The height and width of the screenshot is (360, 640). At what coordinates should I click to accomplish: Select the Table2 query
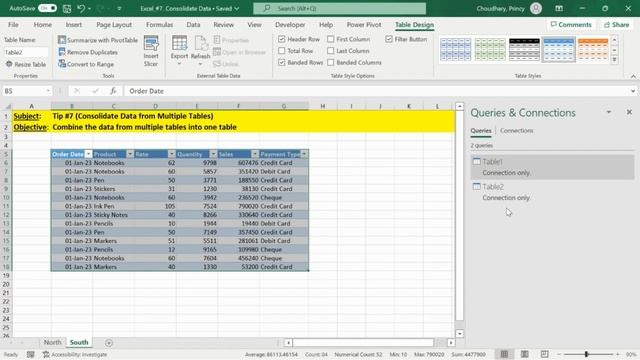pos(552,192)
